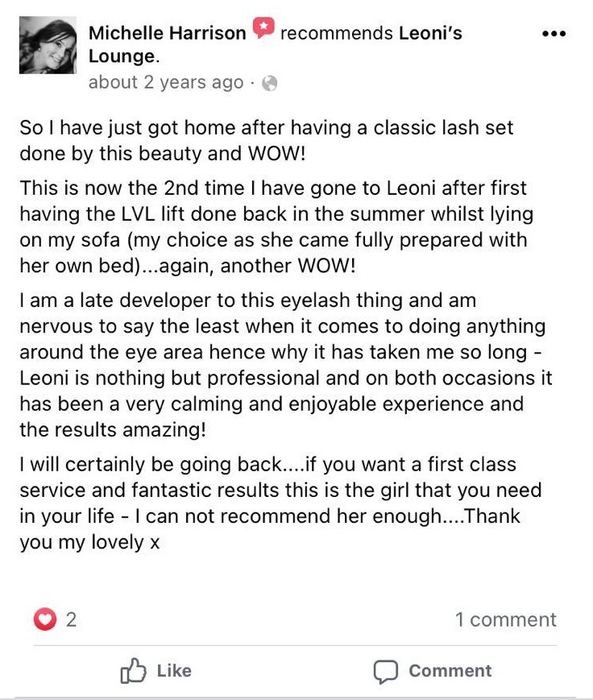Click the red heart reaction icon
Screen dimensions: 593x700
click(45, 619)
